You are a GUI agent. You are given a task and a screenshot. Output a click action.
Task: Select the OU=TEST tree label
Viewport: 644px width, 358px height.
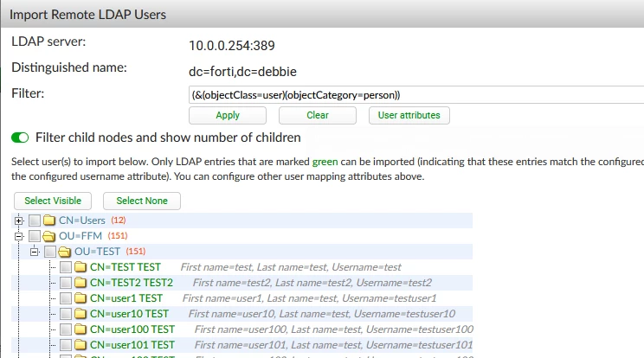tap(97, 252)
